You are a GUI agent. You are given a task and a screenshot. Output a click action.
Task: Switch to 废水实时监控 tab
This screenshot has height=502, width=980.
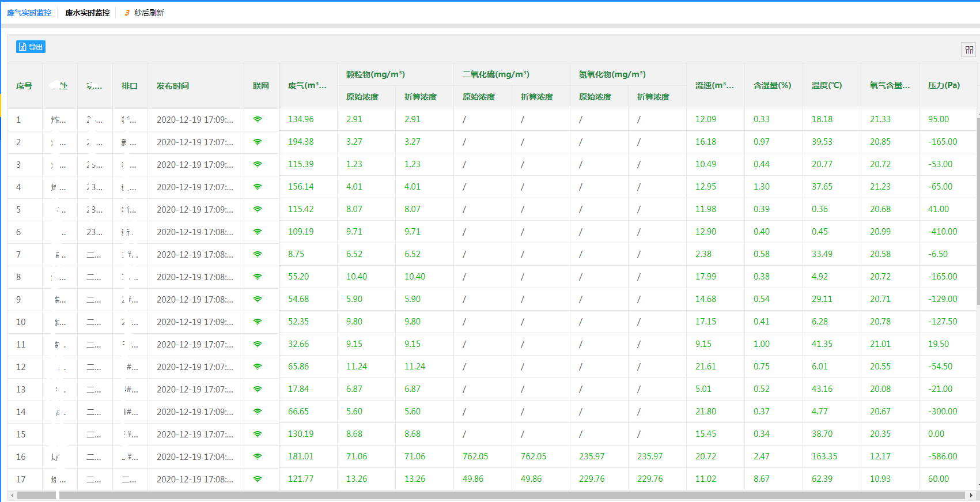click(x=87, y=13)
